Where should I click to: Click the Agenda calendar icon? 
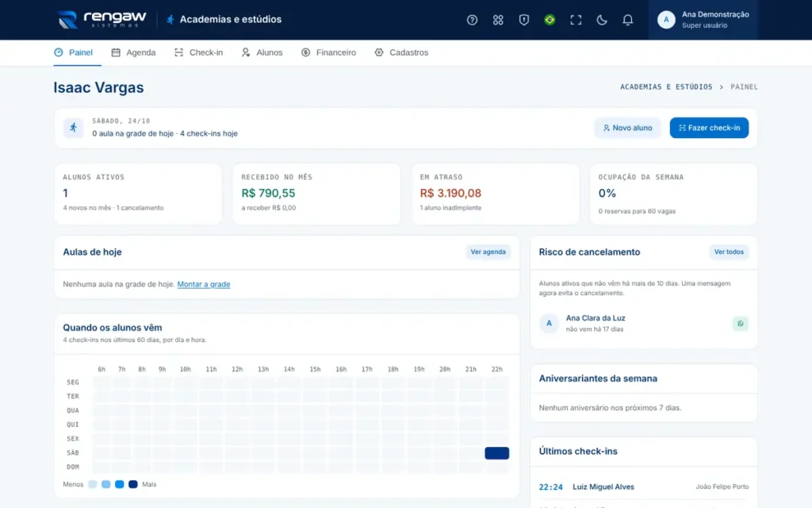click(116, 52)
